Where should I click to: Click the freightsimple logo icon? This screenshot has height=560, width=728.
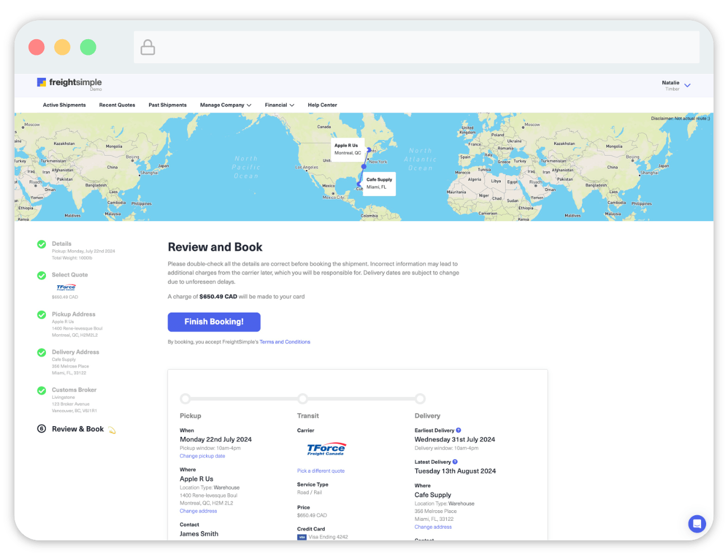(41, 82)
